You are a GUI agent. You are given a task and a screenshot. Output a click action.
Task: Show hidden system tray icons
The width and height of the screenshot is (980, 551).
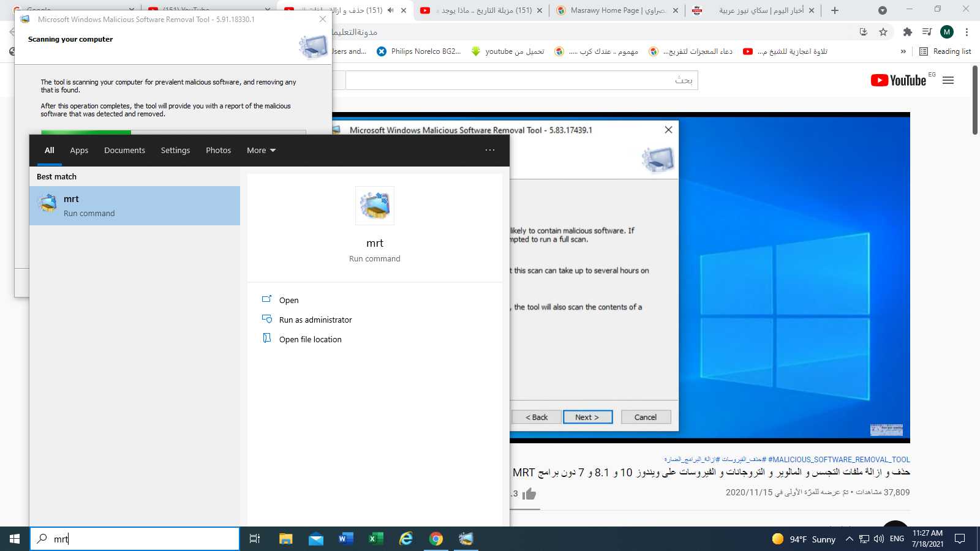coord(849,539)
